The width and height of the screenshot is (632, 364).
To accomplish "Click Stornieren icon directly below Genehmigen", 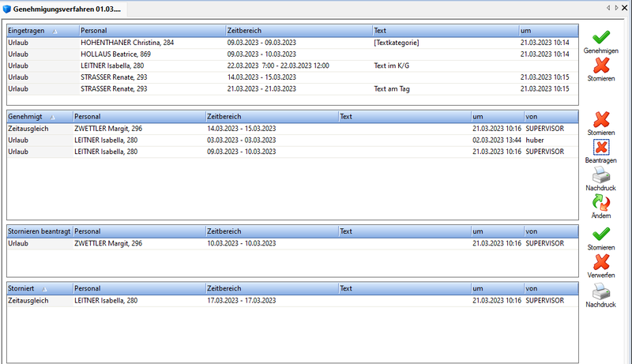I will 601,66.
